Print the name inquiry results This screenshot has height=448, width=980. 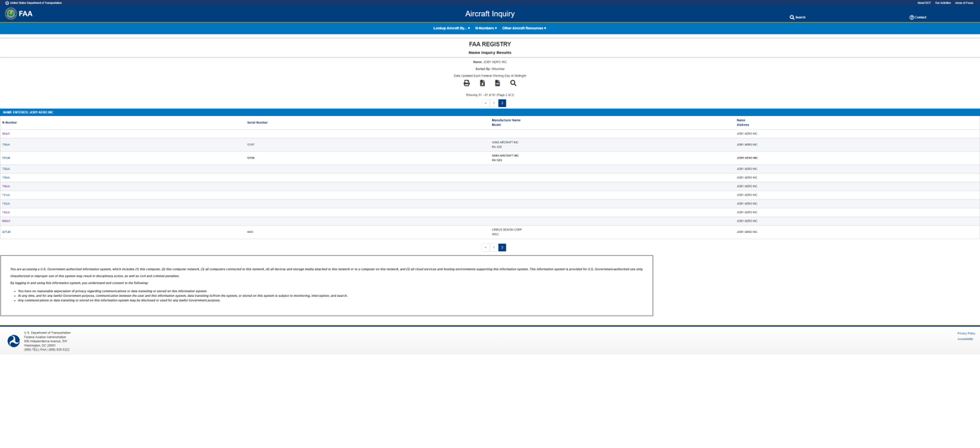(466, 83)
